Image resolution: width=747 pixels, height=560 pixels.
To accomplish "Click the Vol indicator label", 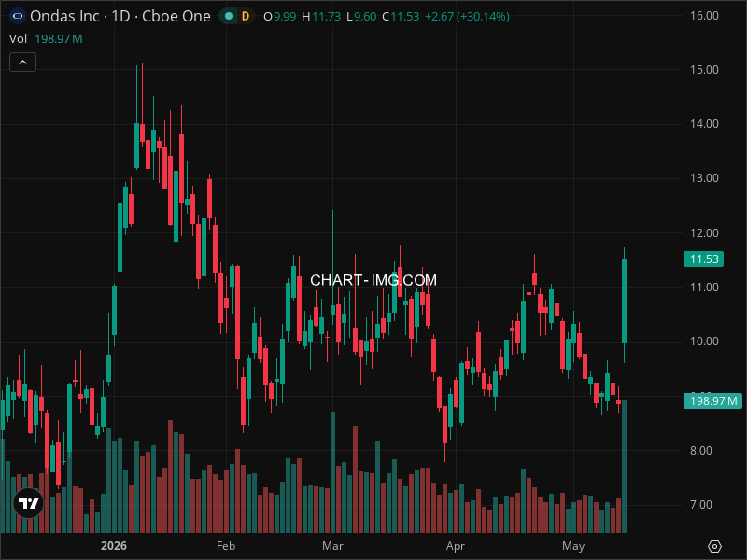I will 18,39.
